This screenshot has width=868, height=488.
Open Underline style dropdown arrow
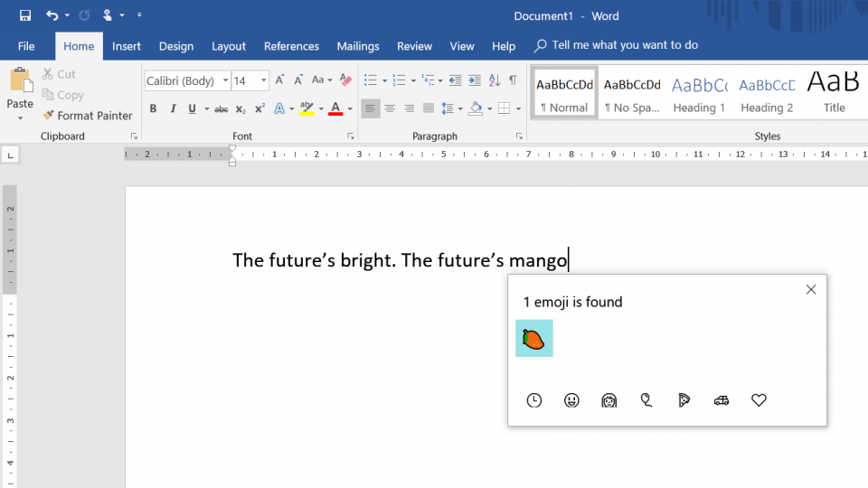[x=206, y=109]
